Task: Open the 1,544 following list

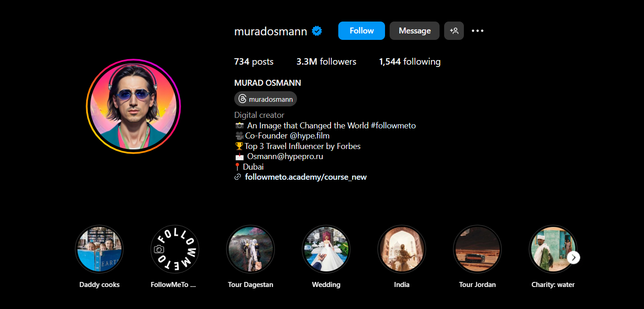Action: (x=410, y=61)
